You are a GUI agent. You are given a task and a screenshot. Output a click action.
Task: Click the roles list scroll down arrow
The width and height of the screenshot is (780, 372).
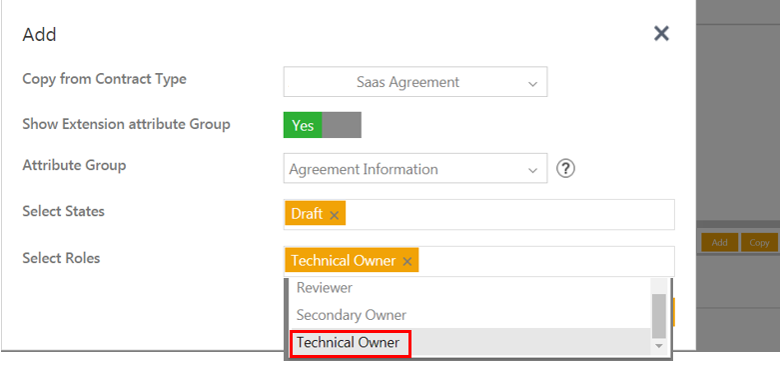[659, 346]
